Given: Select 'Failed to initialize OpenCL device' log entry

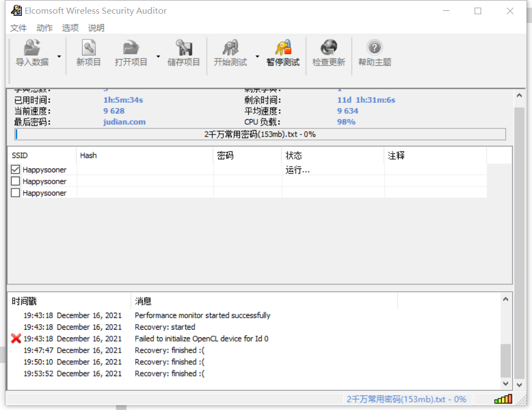Looking at the screenshot, I should tap(202, 338).
